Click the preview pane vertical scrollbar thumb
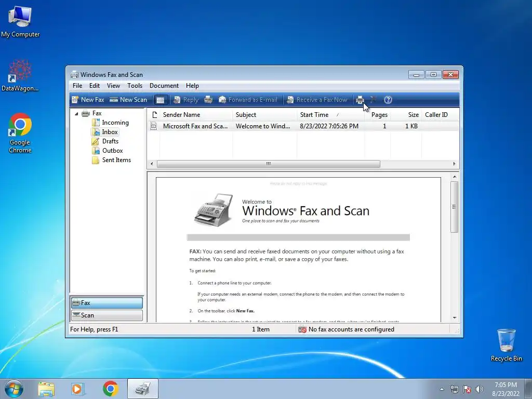The height and width of the screenshot is (399, 532). pyautogui.click(x=454, y=207)
